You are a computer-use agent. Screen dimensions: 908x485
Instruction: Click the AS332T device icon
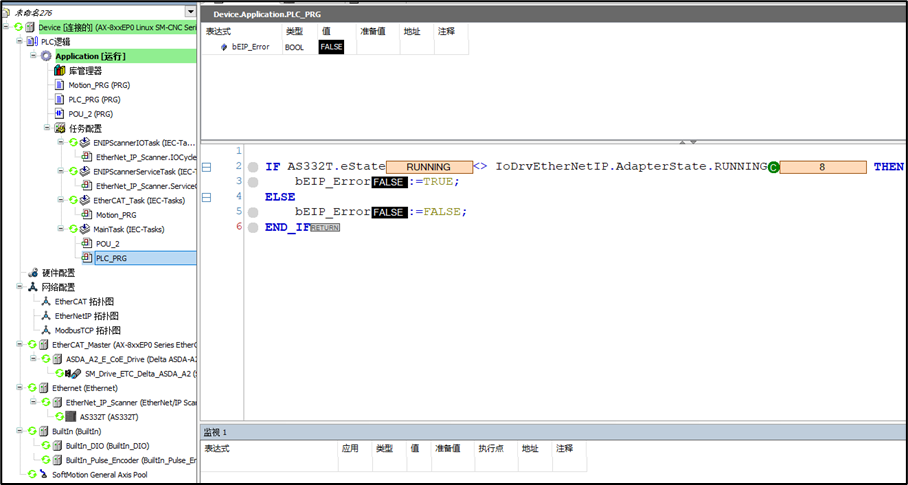pyautogui.click(x=71, y=416)
